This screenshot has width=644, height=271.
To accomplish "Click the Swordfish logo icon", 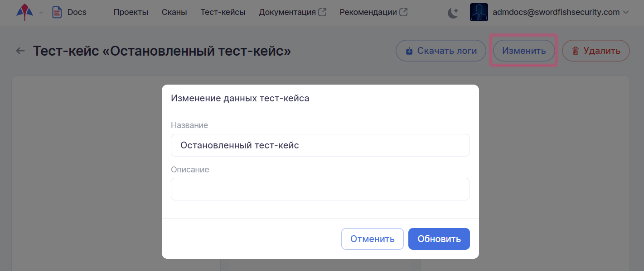I will point(24,12).
